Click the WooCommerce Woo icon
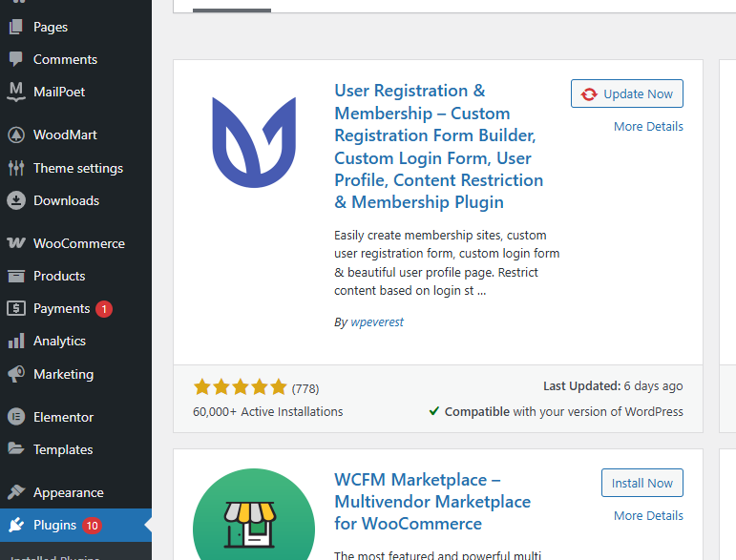The width and height of the screenshot is (736, 560). (15, 243)
